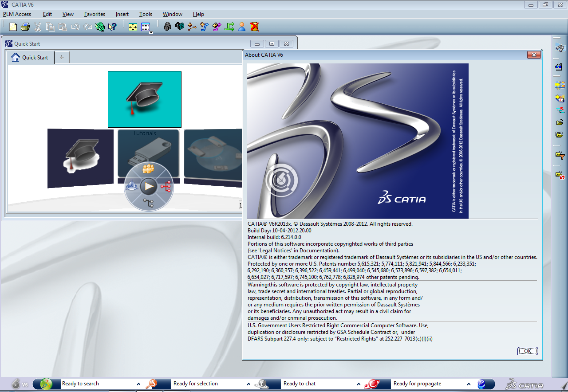Click the Undo arrow icon
This screenshot has height=392, width=568.
[75, 27]
